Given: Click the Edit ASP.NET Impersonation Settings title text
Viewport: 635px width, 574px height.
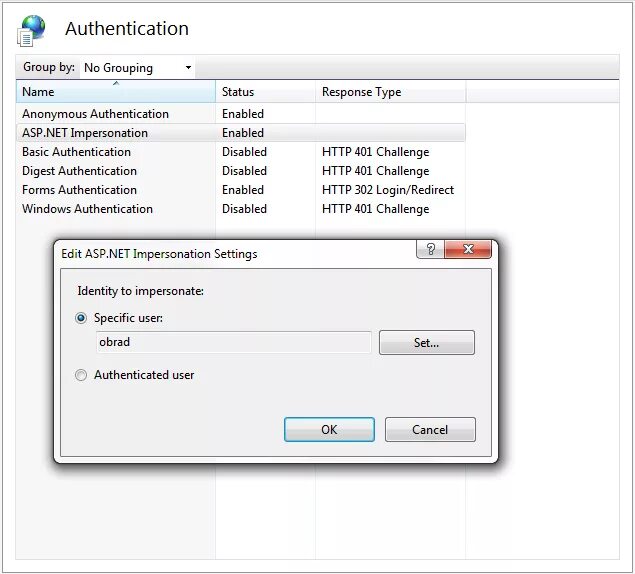Looking at the screenshot, I should coord(159,254).
